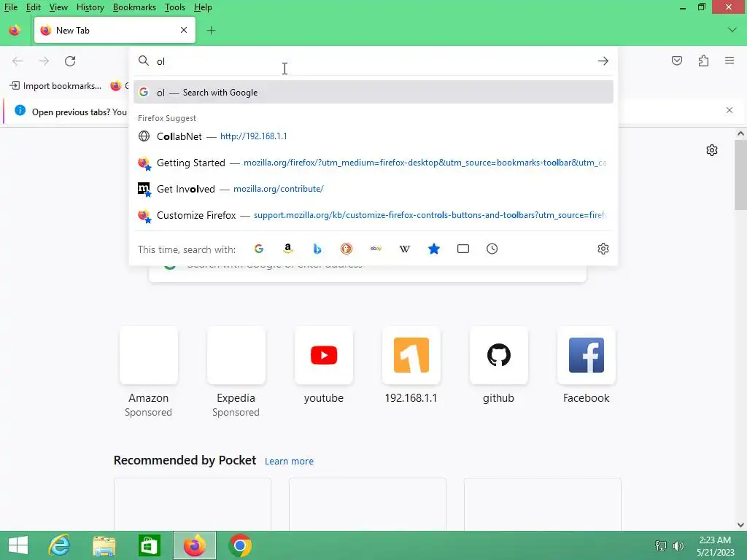747x560 pixels.
Task: Choose Customize Firefox support suggestion
Action: [373, 215]
